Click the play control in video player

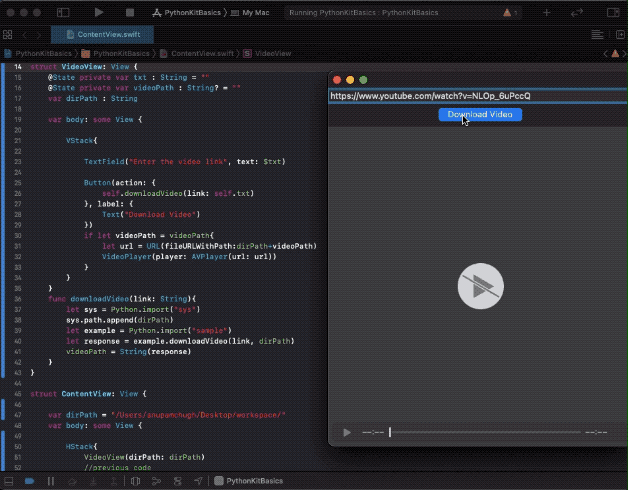(347, 432)
